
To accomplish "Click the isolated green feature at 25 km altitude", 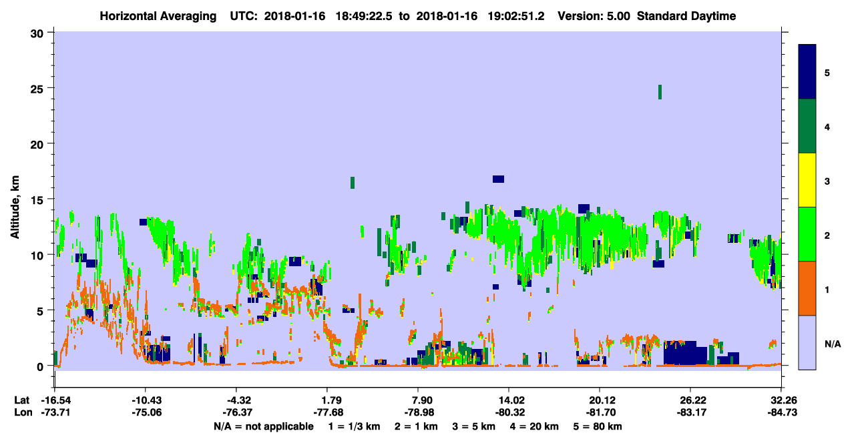I will coord(660,92).
